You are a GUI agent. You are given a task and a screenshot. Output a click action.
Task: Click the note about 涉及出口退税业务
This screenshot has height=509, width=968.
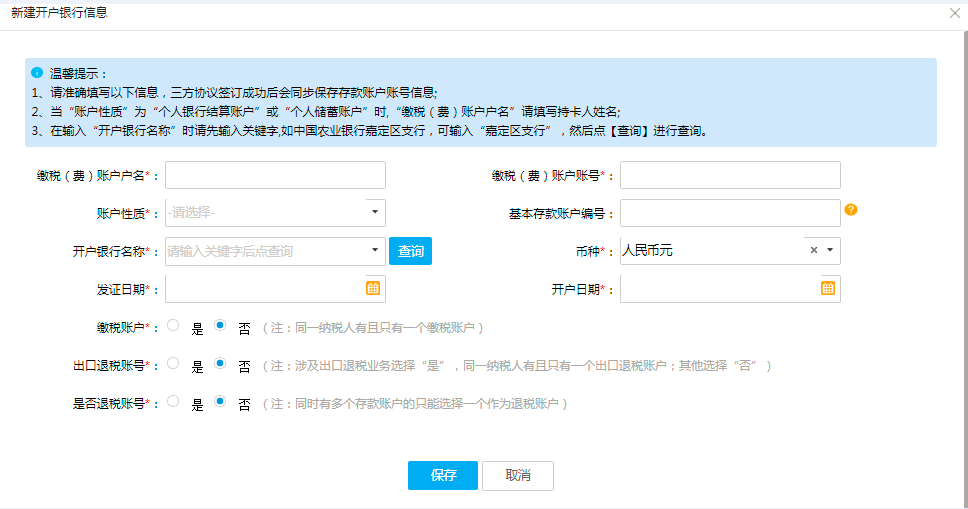tap(517, 366)
